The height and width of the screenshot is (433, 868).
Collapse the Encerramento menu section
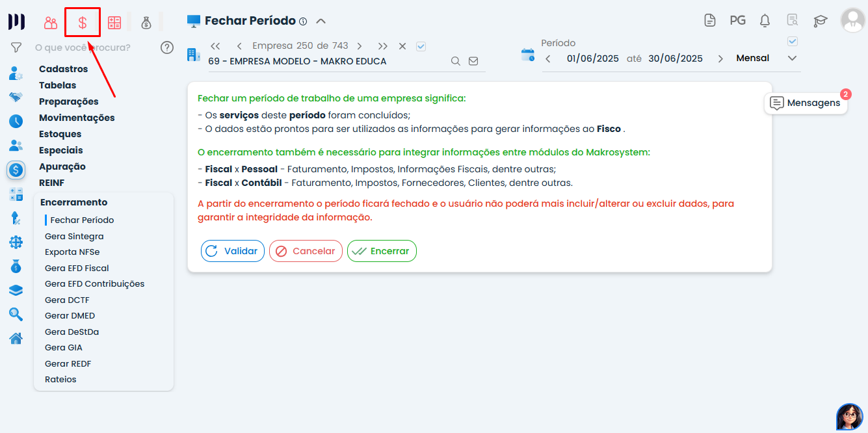(73, 202)
